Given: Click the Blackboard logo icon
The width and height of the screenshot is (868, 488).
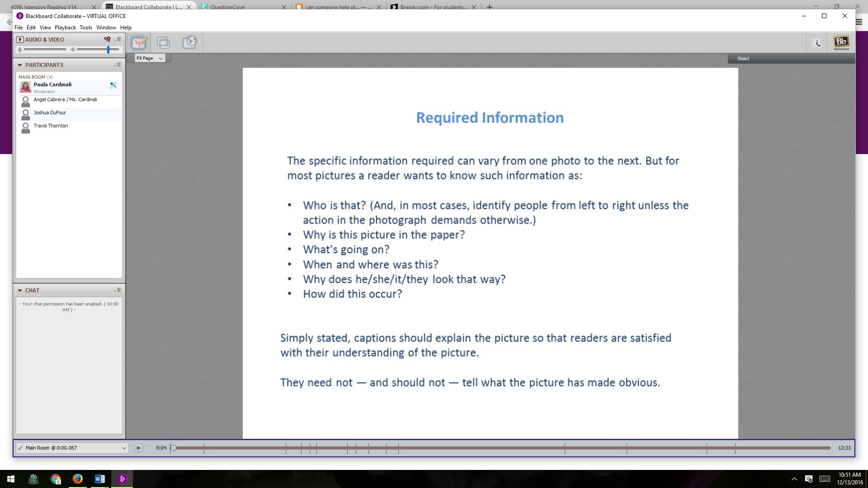Looking at the screenshot, I should [x=841, y=43].
